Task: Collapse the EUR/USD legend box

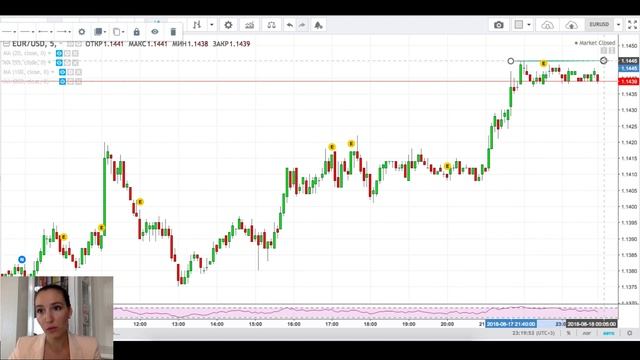Action: (6, 44)
